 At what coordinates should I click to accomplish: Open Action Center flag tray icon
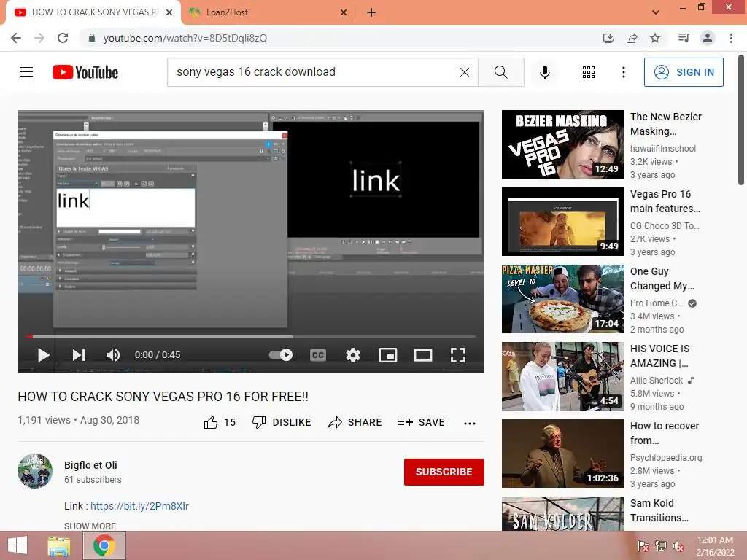(643, 546)
